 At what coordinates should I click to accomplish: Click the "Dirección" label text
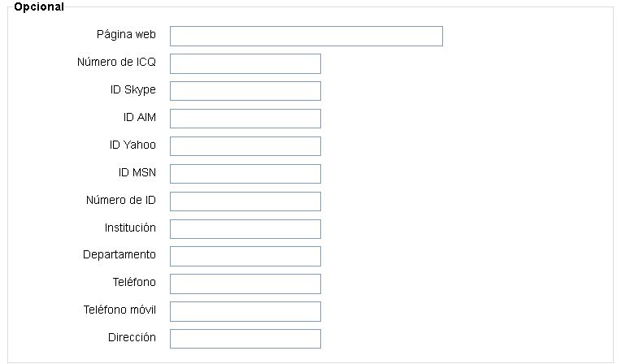coord(132,338)
